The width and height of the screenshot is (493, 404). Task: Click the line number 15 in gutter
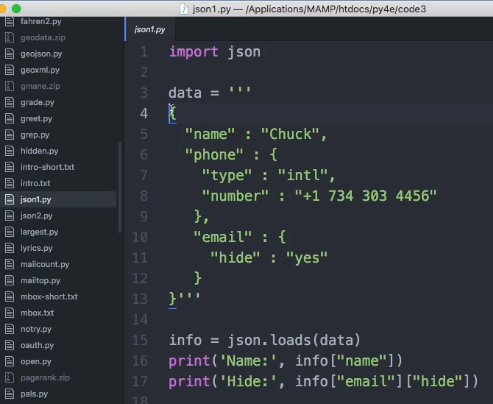pyautogui.click(x=140, y=340)
